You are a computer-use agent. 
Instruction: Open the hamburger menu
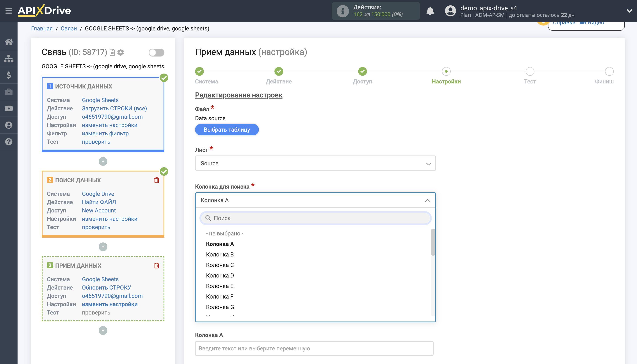(9, 11)
